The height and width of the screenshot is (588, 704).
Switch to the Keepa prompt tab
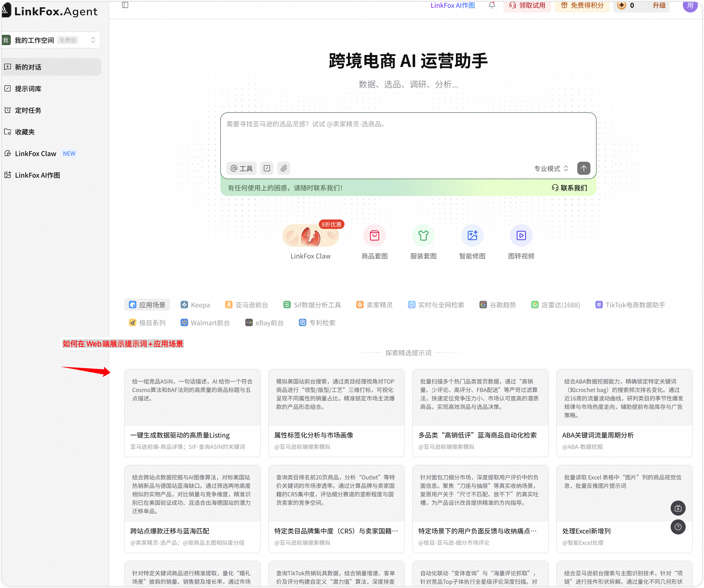point(195,305)
